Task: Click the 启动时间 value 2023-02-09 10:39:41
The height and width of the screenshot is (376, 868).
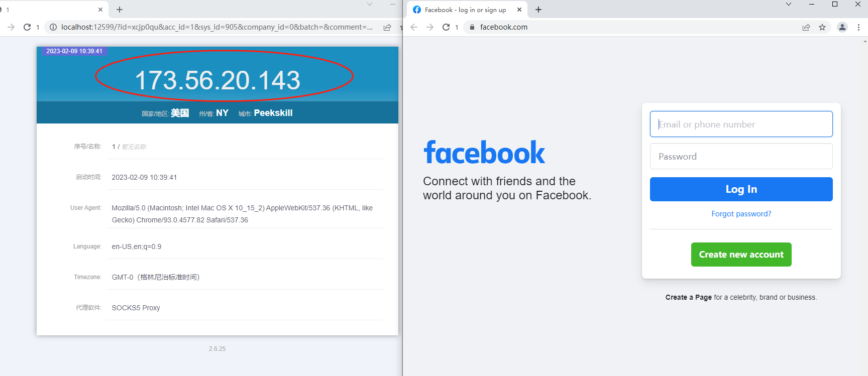Action: coord(144,177)
